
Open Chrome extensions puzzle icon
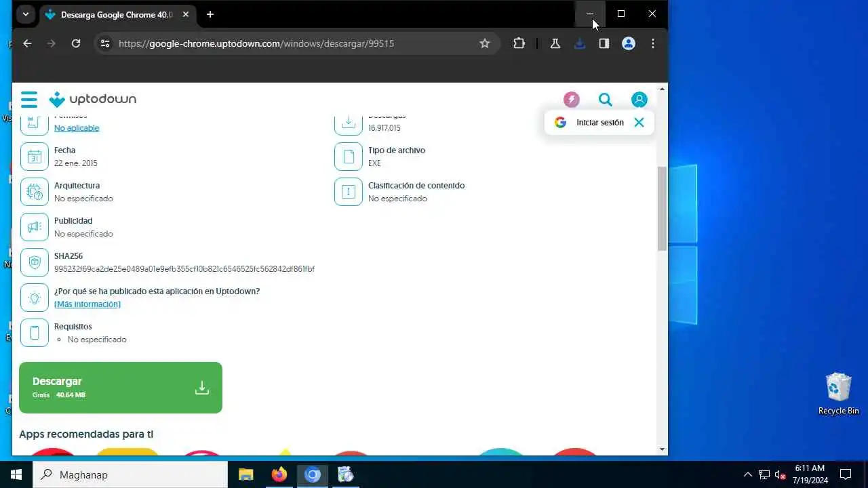point(519,43)
